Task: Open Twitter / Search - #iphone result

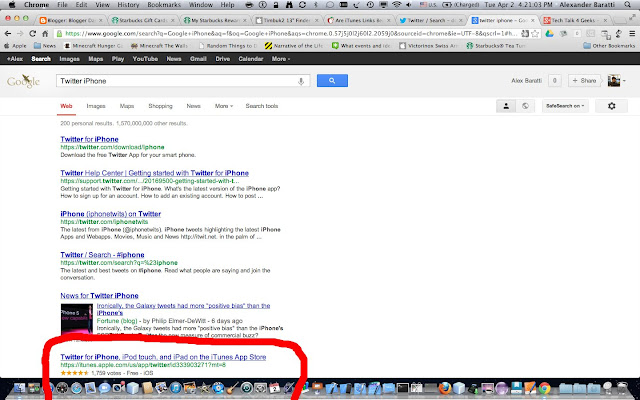Action: pyautogui.click(x=102, y=255)
